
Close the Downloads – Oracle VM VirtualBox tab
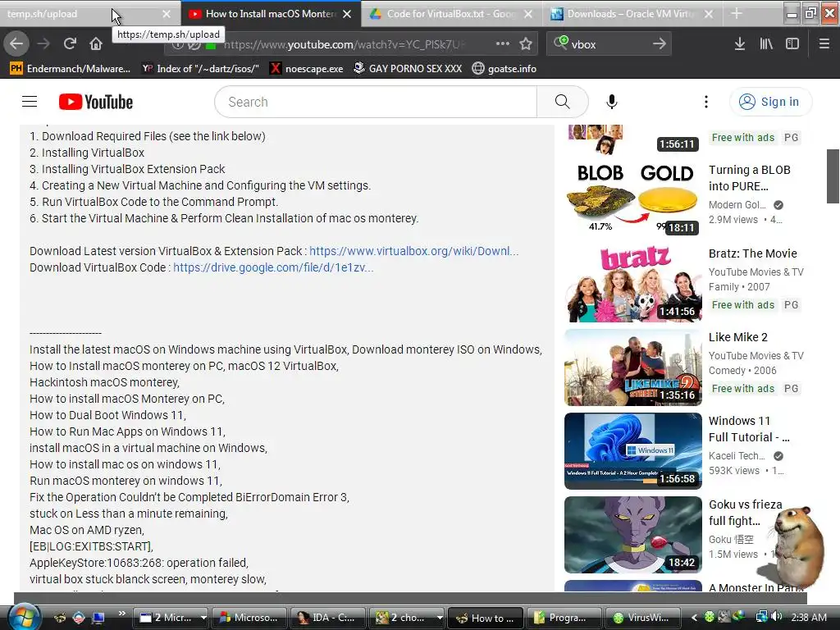pos(709,14)
